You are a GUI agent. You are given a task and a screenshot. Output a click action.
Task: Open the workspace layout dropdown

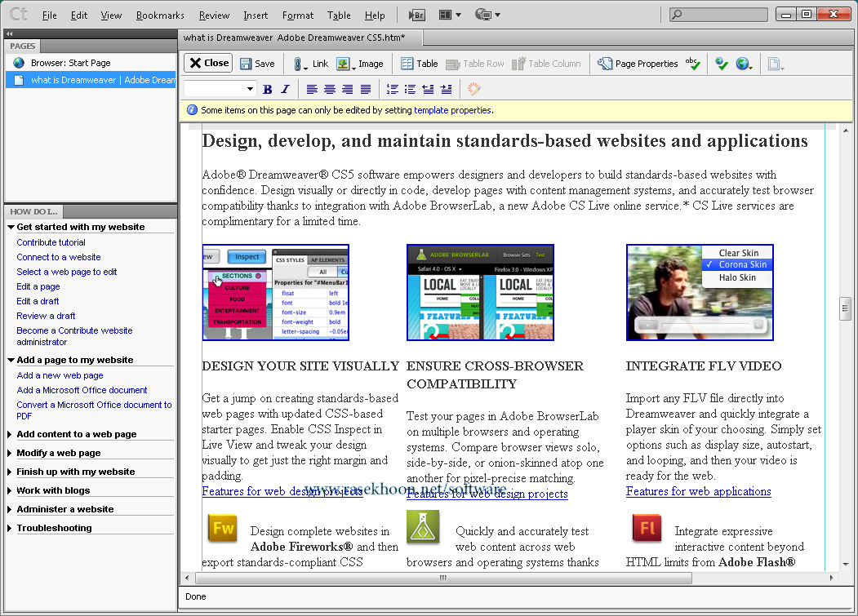point(450,15)
